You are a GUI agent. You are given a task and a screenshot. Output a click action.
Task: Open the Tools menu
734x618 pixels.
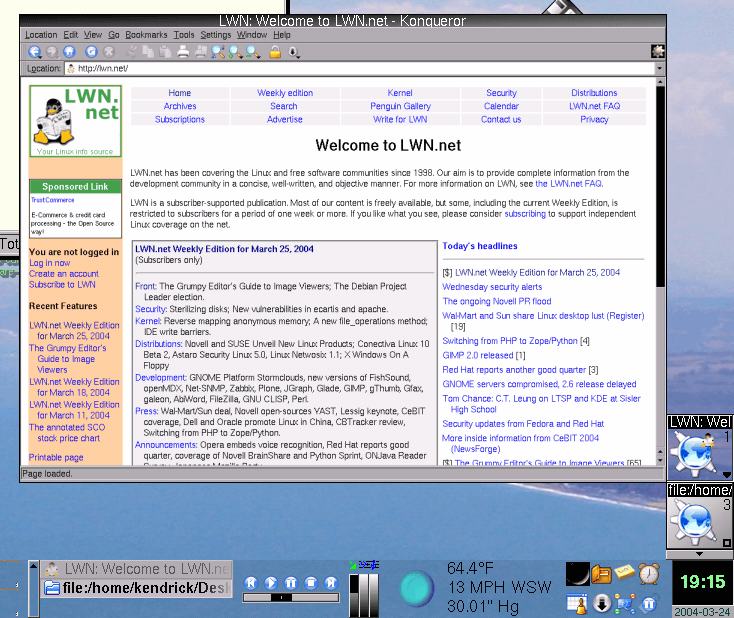point(184,35)
